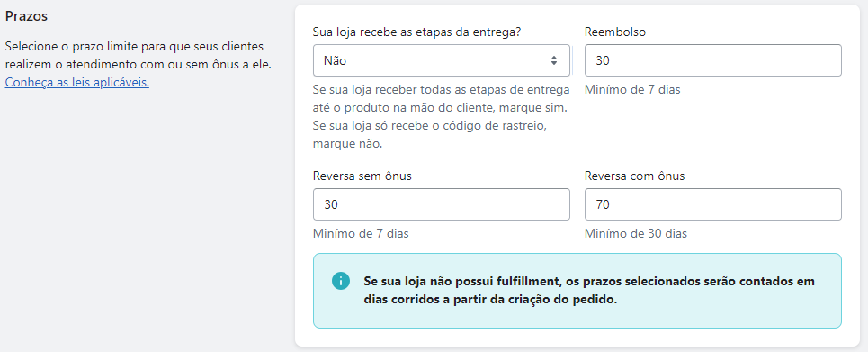Click 'Mínimo de 7 dias' hint under Reembolso
This screenshot has height=352, width=868.
point(632,90)
